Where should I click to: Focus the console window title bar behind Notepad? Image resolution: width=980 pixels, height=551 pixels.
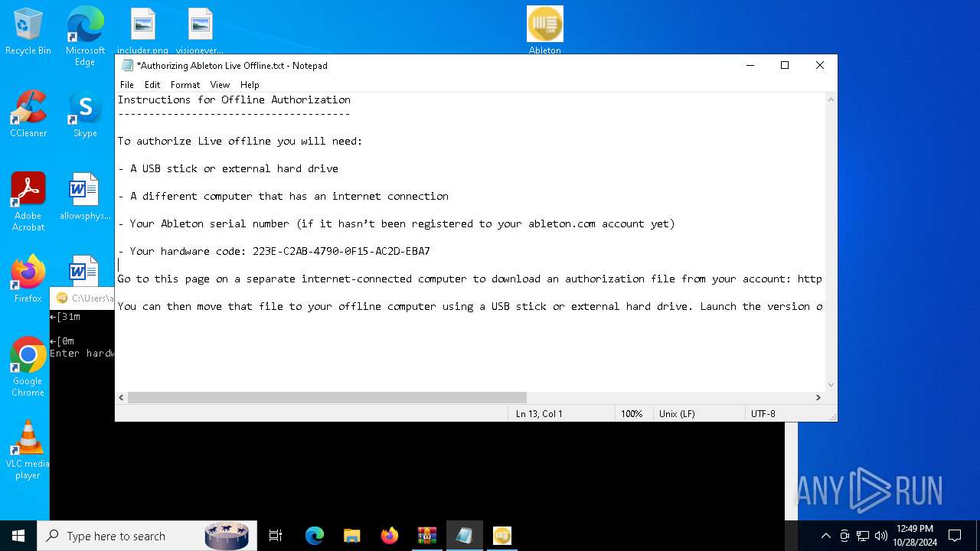83,298
